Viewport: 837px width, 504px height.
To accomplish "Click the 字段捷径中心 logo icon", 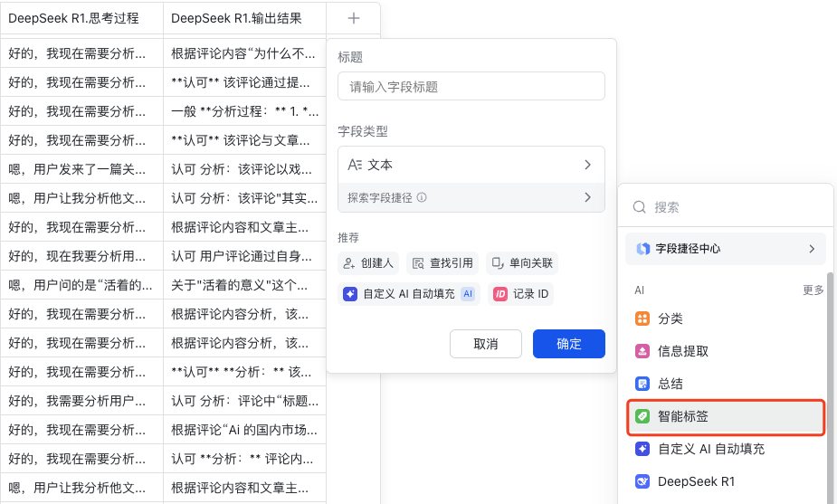I will pyautogui.click(x=643, y=249).
